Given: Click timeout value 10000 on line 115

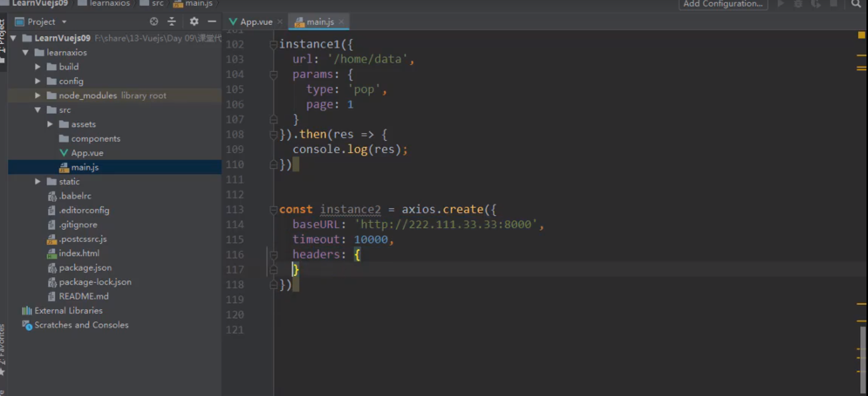Looking at the screenshot, I should (371, 240).
